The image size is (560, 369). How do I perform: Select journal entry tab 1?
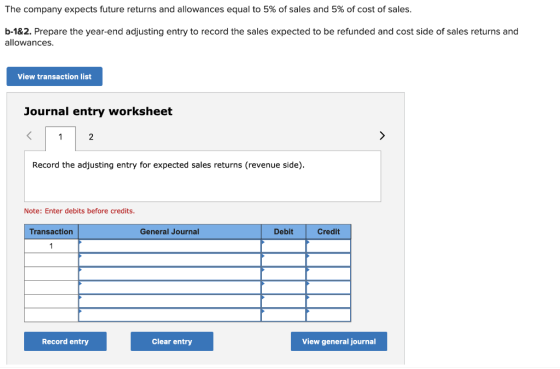(60, 138)
